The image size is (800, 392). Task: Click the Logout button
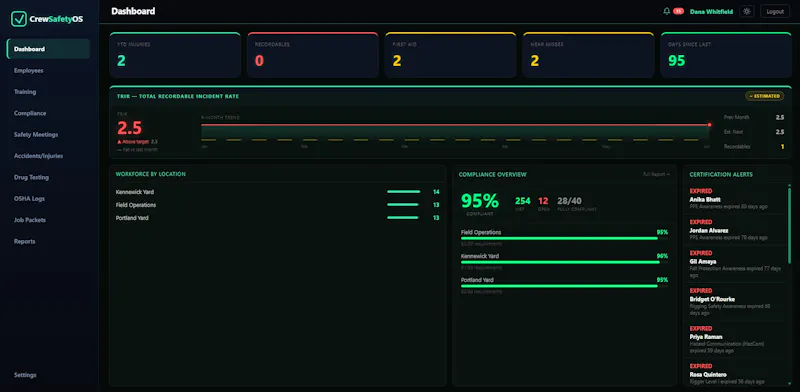tap(774, 11)
